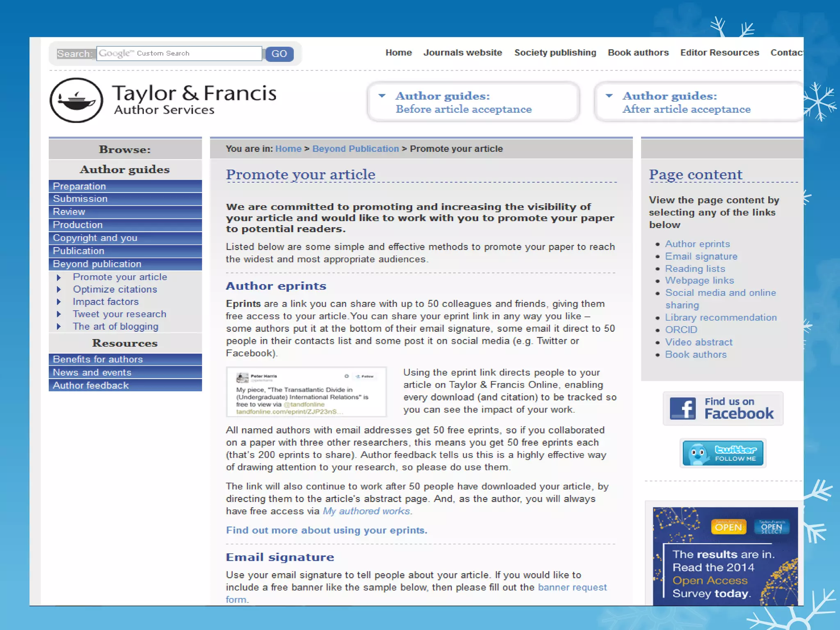Image resolution: width=840 pixels, height=630 pixels.
Task: Open the Find us on Facebook badge
Action: click(x=723, y=408)
